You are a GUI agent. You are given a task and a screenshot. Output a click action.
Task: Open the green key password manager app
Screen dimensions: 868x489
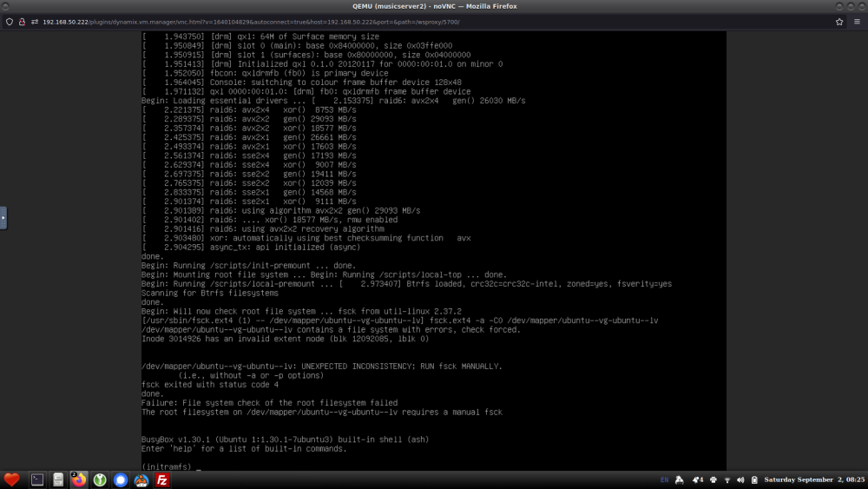tap(100, 480)
